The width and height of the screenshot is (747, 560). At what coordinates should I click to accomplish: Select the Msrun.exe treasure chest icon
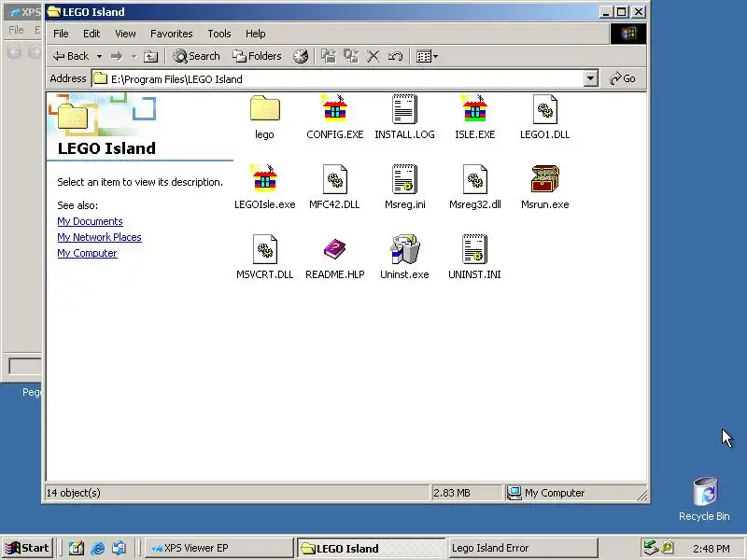(x=545, y=179)
